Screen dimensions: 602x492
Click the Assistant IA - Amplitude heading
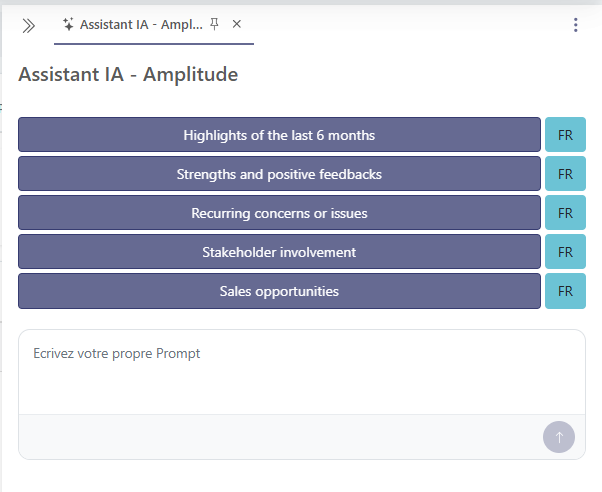point(128,75)
